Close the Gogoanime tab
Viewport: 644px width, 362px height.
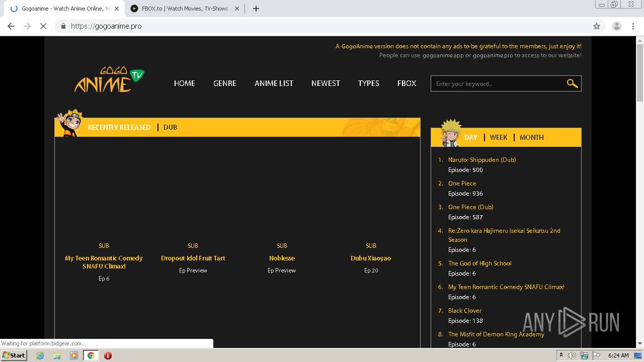pos(117,9)
